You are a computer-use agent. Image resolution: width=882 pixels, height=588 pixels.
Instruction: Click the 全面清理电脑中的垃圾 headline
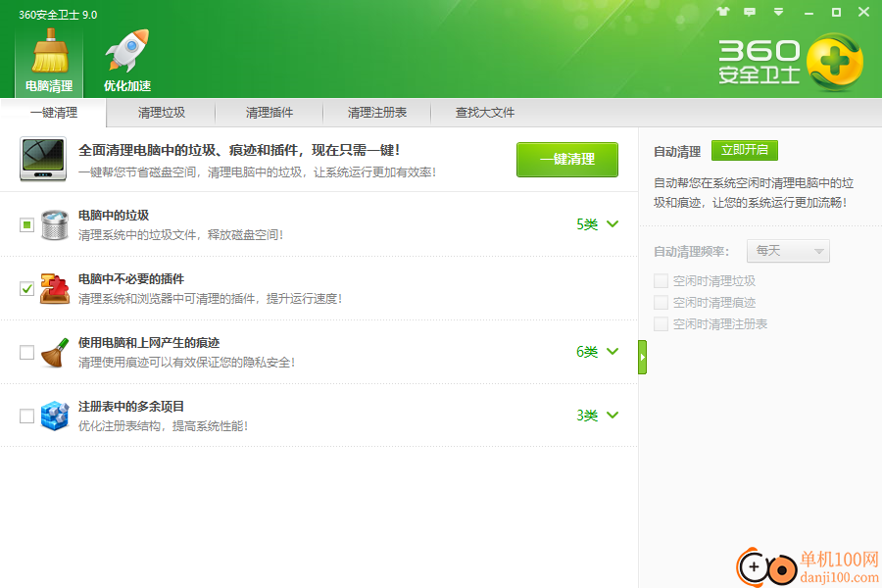click(239, 150)
